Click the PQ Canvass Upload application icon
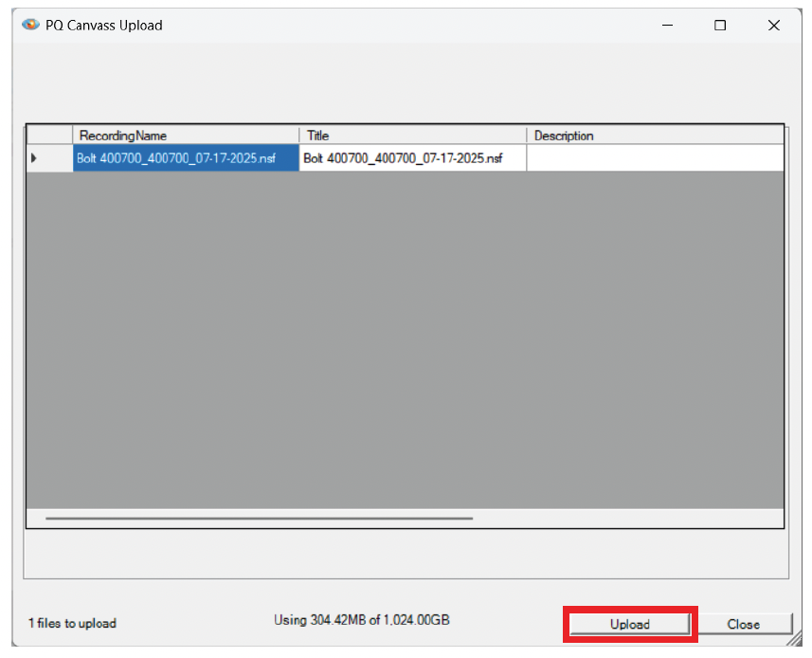Image resolution: width=812 pixels, height=658 pixels. 29,25
